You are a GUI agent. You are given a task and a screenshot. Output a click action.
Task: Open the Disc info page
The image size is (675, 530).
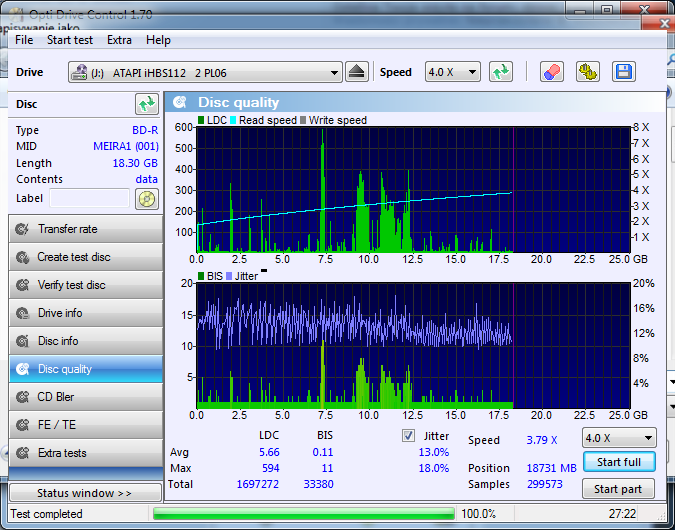[86, 341]
